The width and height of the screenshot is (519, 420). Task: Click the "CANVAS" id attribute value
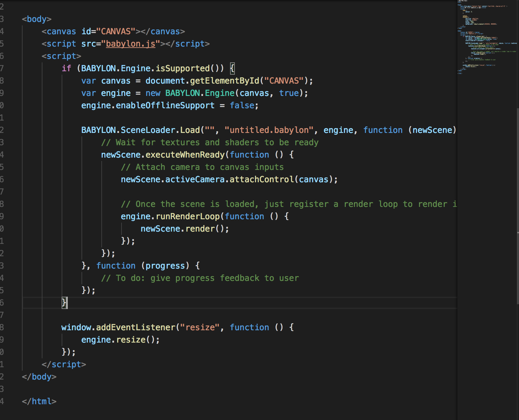click(116, 32)
